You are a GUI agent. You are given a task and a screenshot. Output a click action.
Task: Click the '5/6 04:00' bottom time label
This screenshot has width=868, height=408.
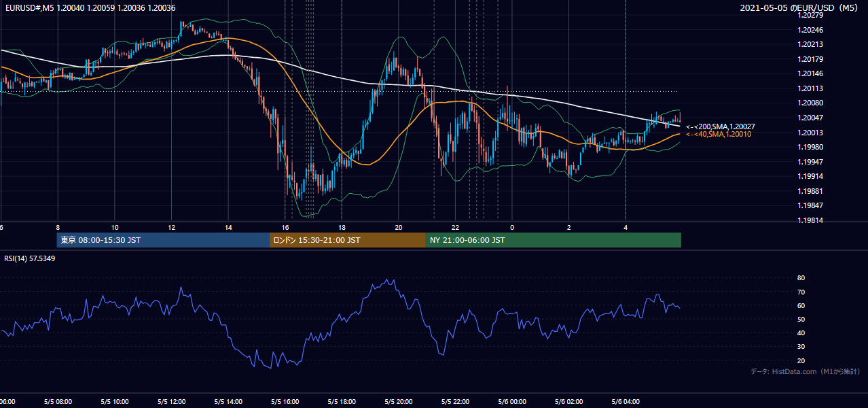(x=626, y=402)
